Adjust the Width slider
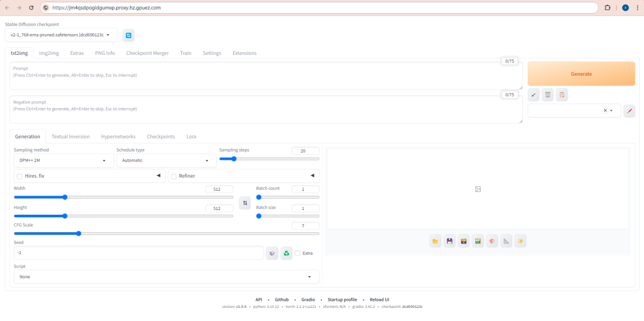 pyautogui.click(x=123, y=197)
